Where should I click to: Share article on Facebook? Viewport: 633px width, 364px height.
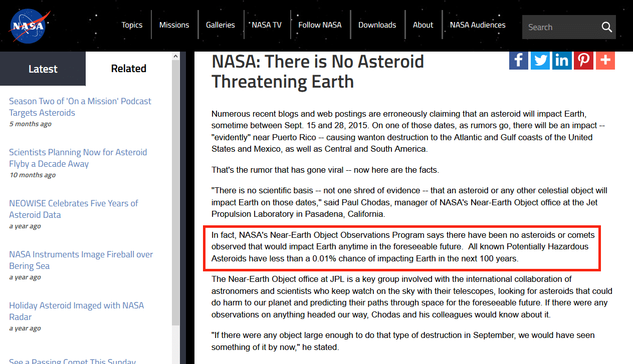tap(518, 61)
